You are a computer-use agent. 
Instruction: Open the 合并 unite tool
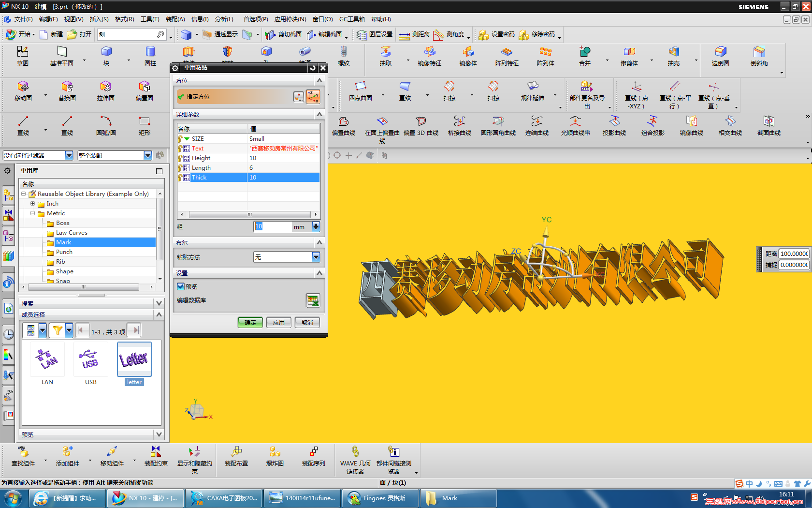[585, 56]
